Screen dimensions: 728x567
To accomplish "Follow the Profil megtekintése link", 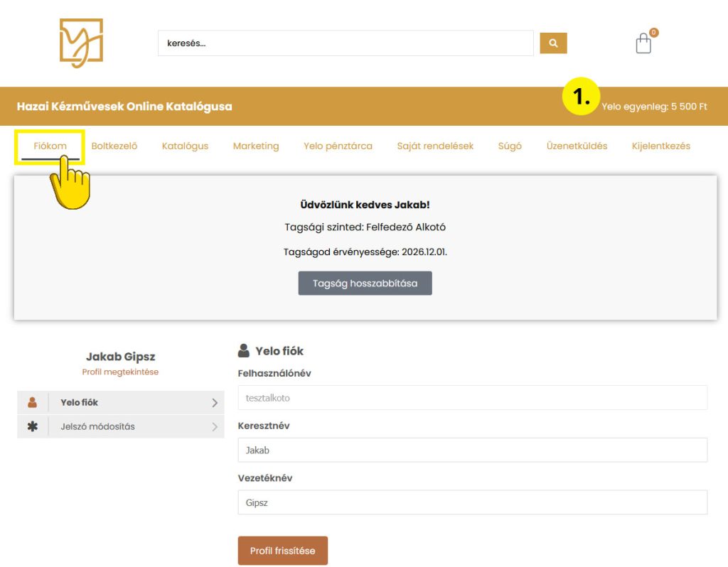I will click(x=120, y=372).
